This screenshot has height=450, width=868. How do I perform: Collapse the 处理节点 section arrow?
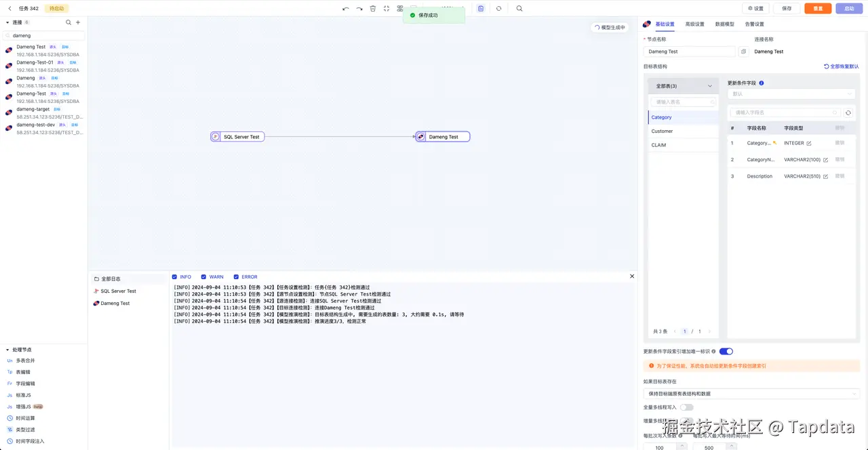point(7,350)
